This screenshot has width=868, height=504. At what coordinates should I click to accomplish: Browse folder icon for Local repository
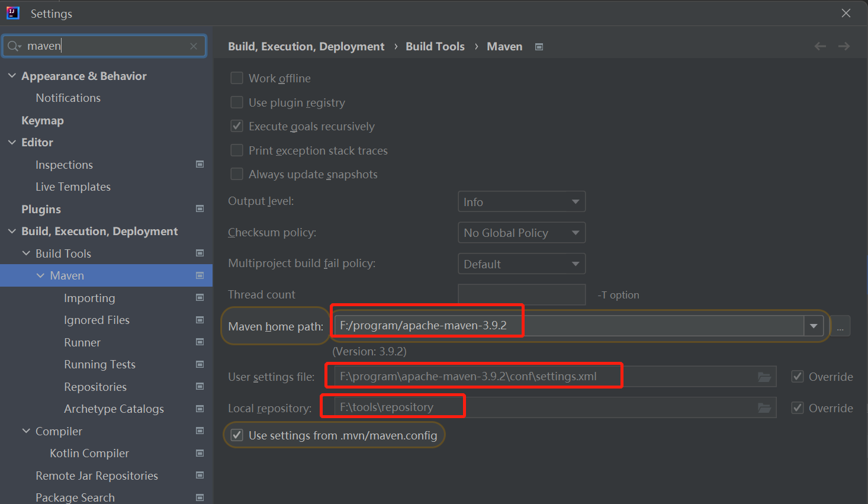pyautogui.click(x=764, y=408)
